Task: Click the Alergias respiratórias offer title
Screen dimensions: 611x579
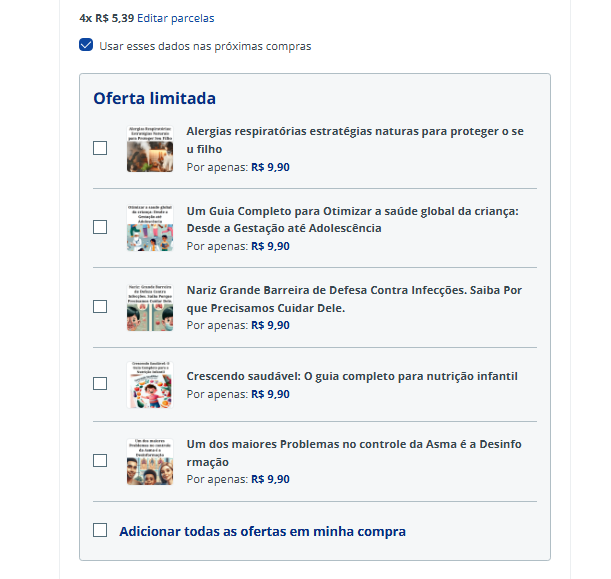Action: 355,140
